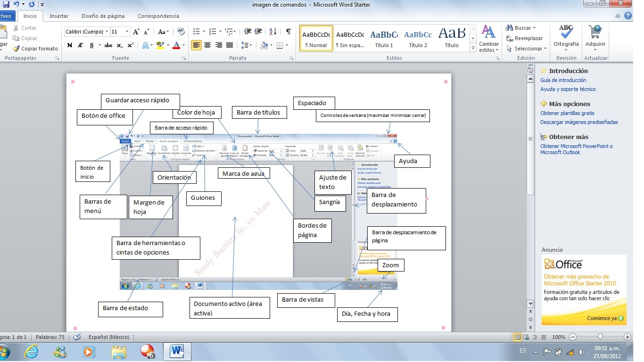Click the proofing check icon in status bar
Screen dimensions: 644x362
point(77,337)
